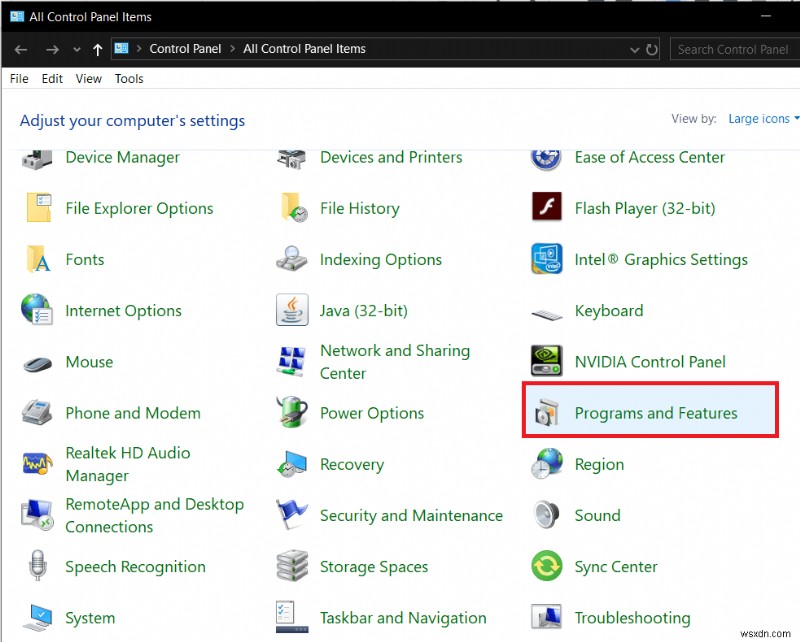The image size is (800, 642).
Task: Click the Intel Graphics Settings icon
Action: (x=547, y=259)
